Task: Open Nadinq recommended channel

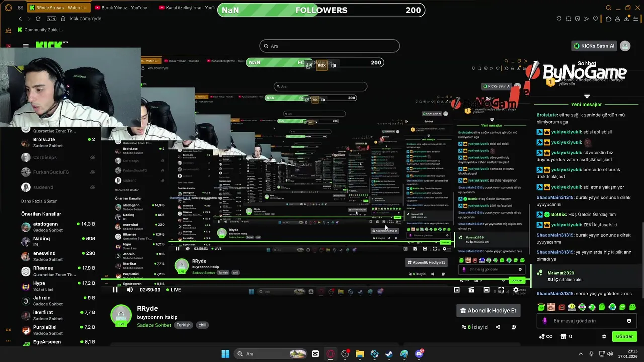Action: tap(58, 241)
